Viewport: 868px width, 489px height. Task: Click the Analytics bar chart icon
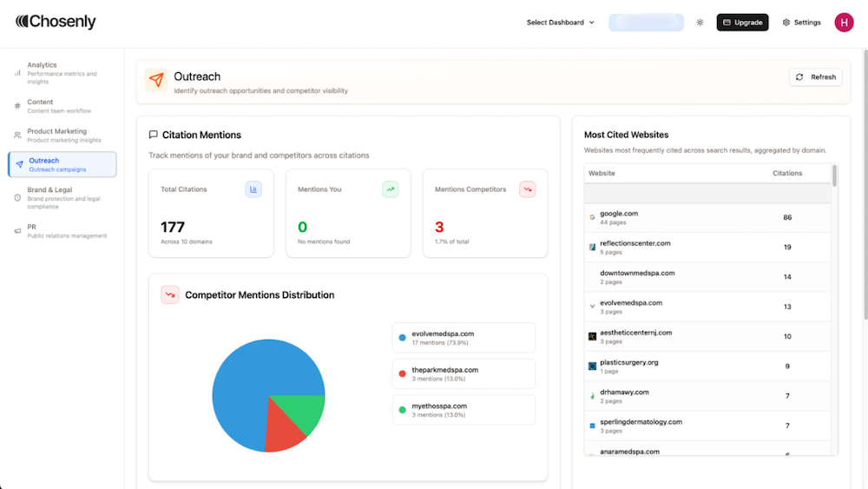pyautogui.click(x=17, y=73)
